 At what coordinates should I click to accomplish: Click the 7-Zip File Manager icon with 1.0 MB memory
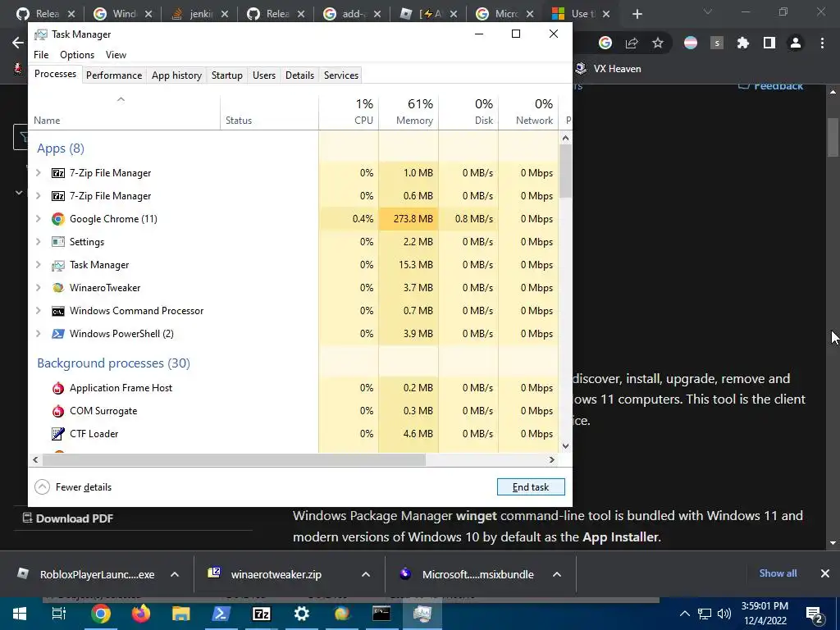point(58,173)
